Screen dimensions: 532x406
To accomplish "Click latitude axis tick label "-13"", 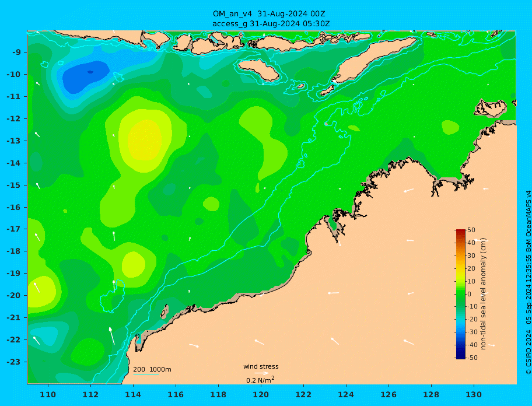I will pyautogui.click(x=13, y=141).
